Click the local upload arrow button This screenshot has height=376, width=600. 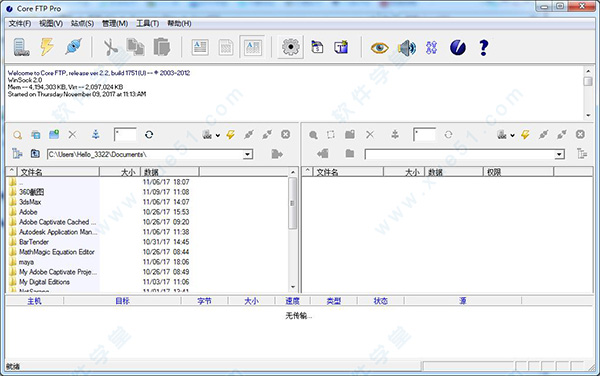(277, 154)
